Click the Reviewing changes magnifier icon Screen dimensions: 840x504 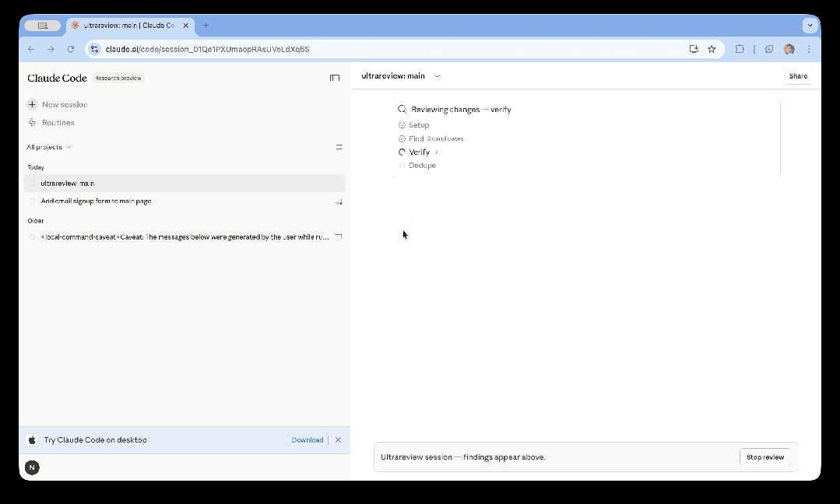pos(402,109)
